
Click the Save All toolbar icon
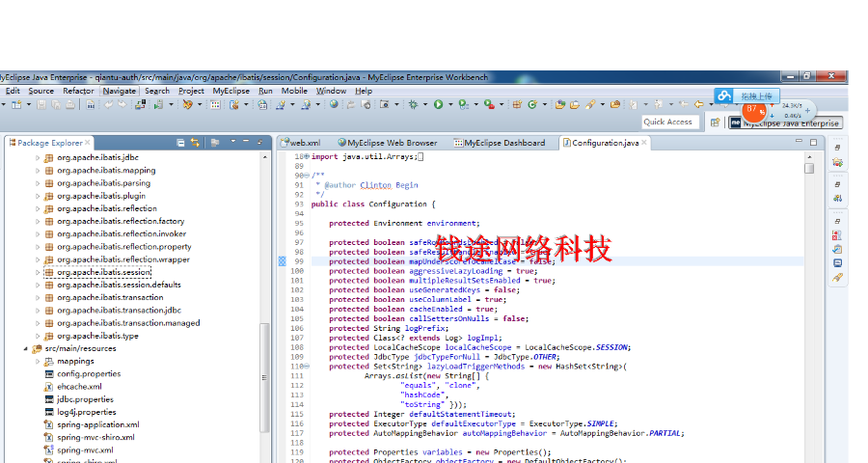click(x=56, y=104)
